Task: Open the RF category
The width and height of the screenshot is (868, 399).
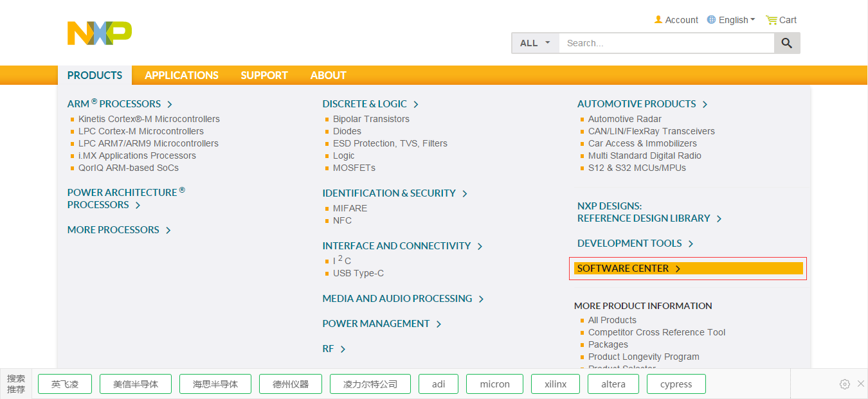Action: click(x=334, y=349)
